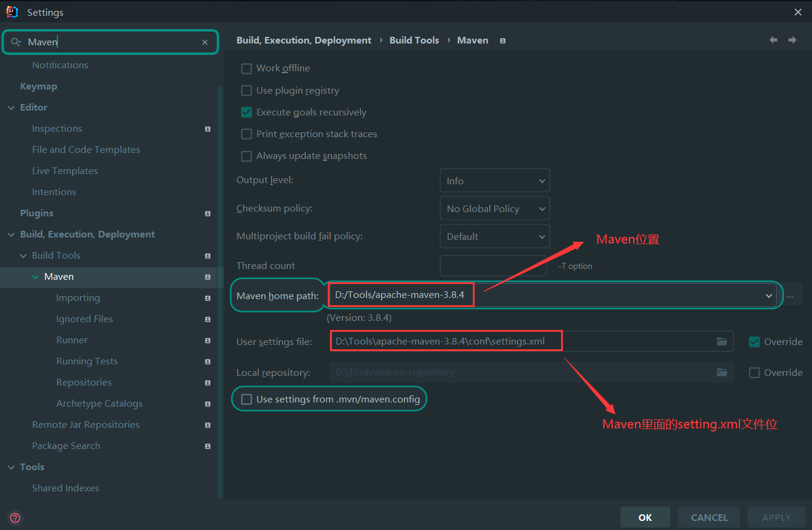The height and width of the screenshot is (530, 812).
Task: Click project-level icon beside Importing
Action: tap(207, 298)
